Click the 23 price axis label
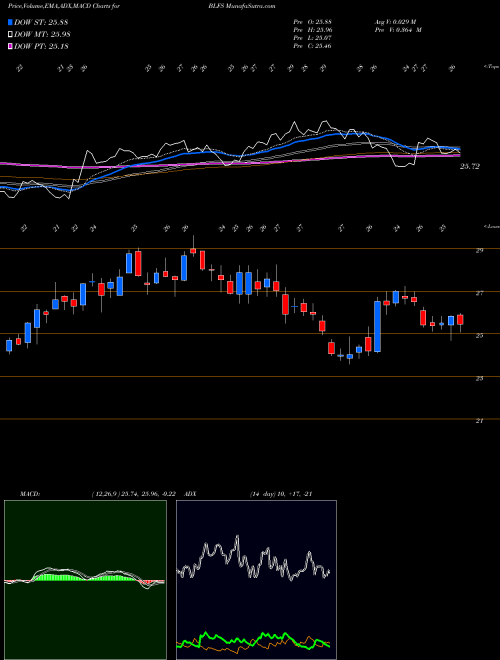 (479, 378)
